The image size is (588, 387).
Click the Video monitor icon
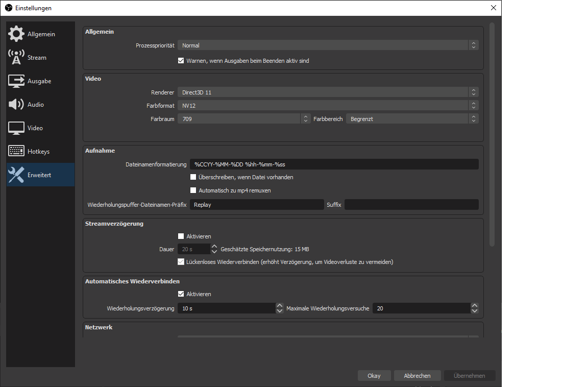(x=16, y=128)
